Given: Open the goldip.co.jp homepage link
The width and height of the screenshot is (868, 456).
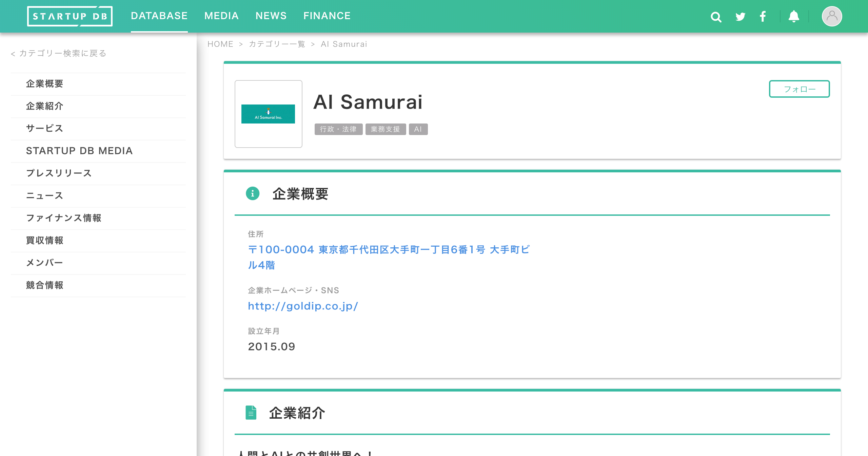Looking at the screenshot, I should point(303,306).
